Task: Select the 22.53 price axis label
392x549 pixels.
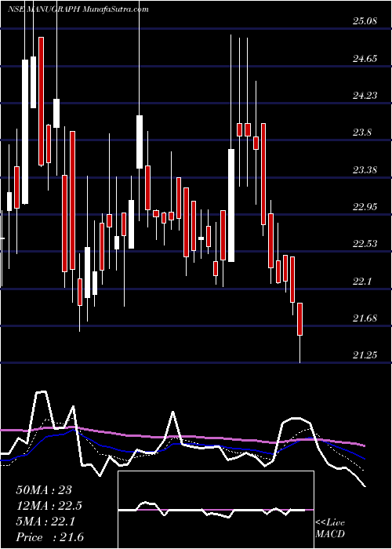Action: click(365, 244)
